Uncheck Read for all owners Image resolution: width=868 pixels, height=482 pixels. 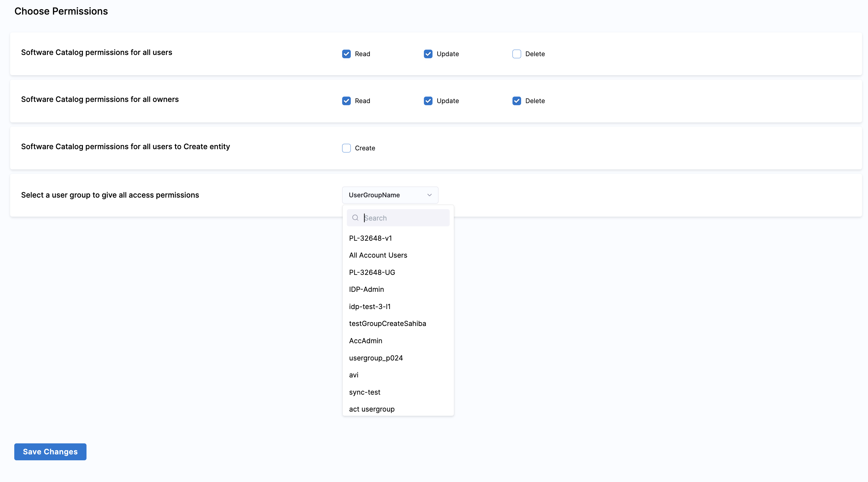point(346,101)
